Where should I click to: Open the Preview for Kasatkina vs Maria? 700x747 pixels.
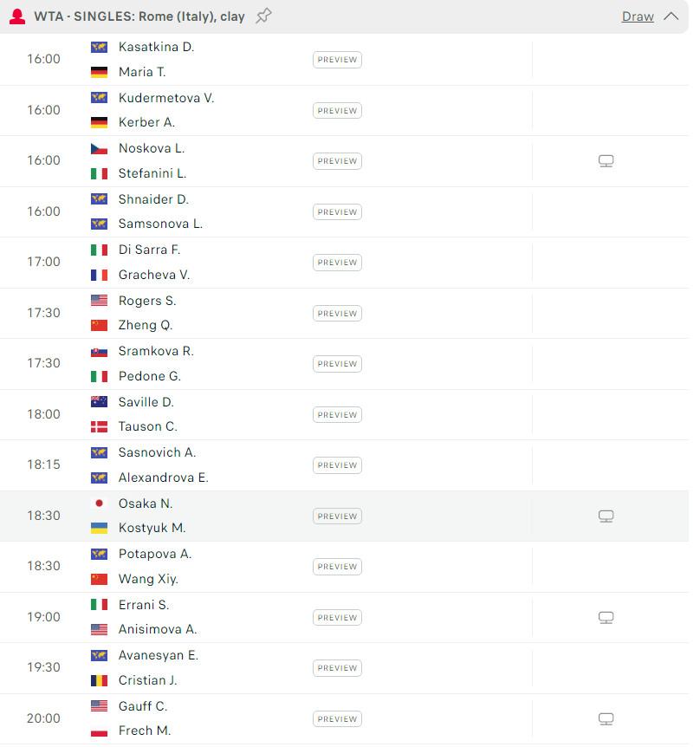(336, 60)
